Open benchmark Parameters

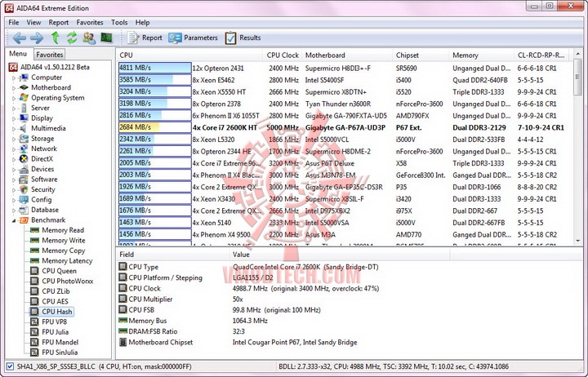[x=193, y=38]
